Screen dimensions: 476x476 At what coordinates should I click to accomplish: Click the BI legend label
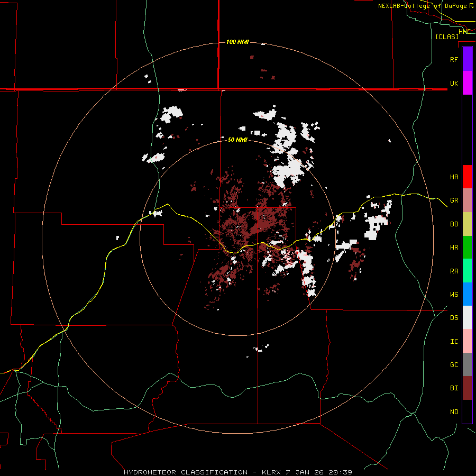(454, 388)
